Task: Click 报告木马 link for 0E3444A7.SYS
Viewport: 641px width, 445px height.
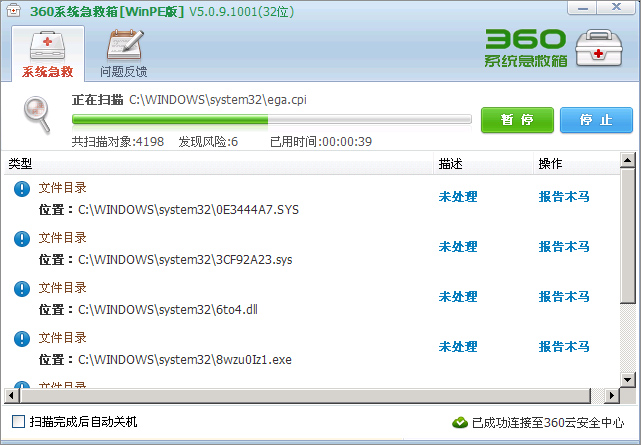Action: 564,197
